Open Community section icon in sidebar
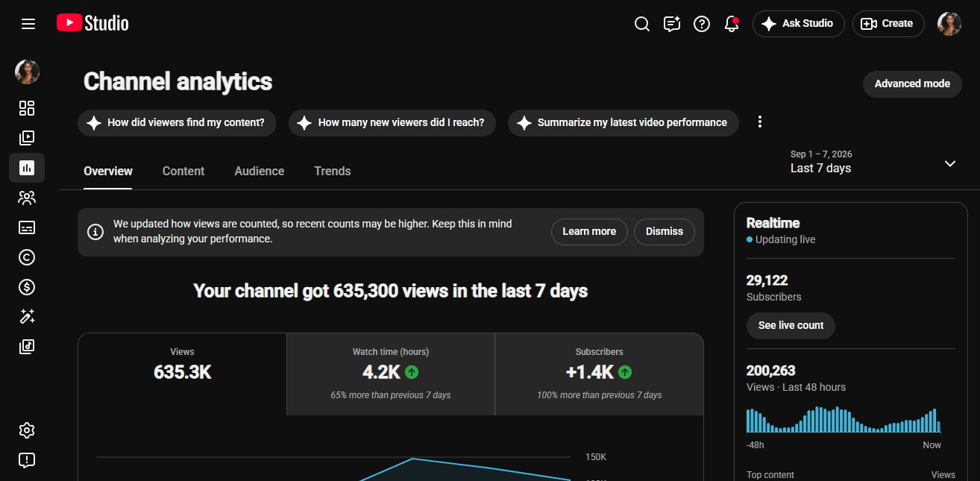The height and width of the screenshot is (481, 980). [27, 198]
